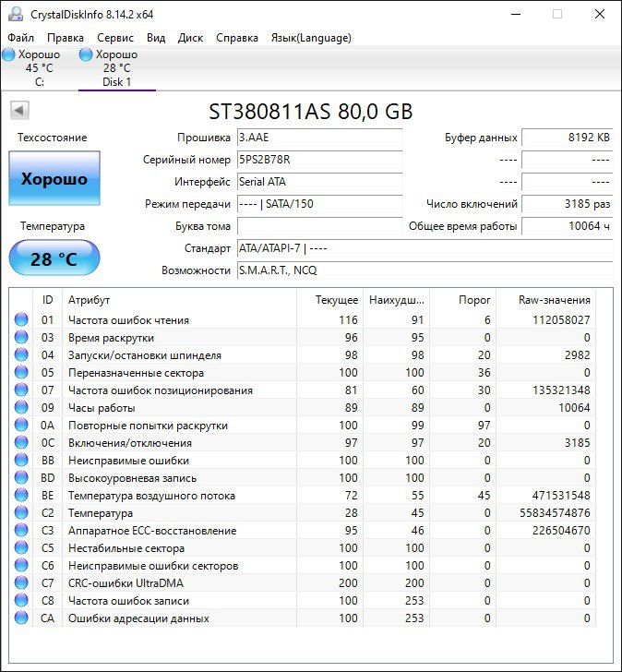Click status orb for attribute C3 ECC recovery
Screen dimensions: 622x672
pos(21,531)
